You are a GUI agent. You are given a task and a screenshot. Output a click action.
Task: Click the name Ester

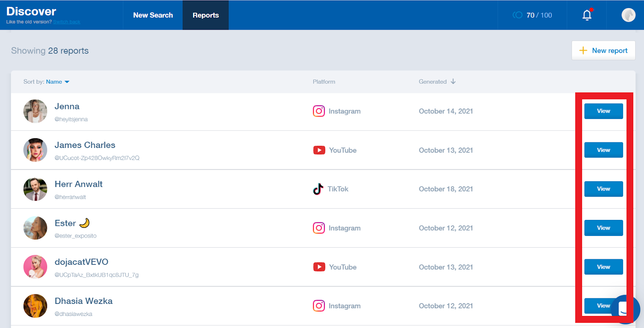(65, 223)
